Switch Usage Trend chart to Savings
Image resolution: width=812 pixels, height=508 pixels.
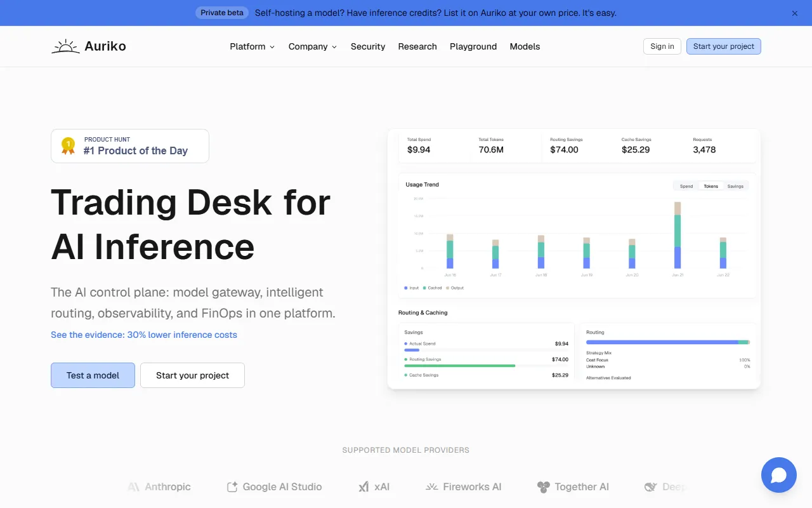735,186
